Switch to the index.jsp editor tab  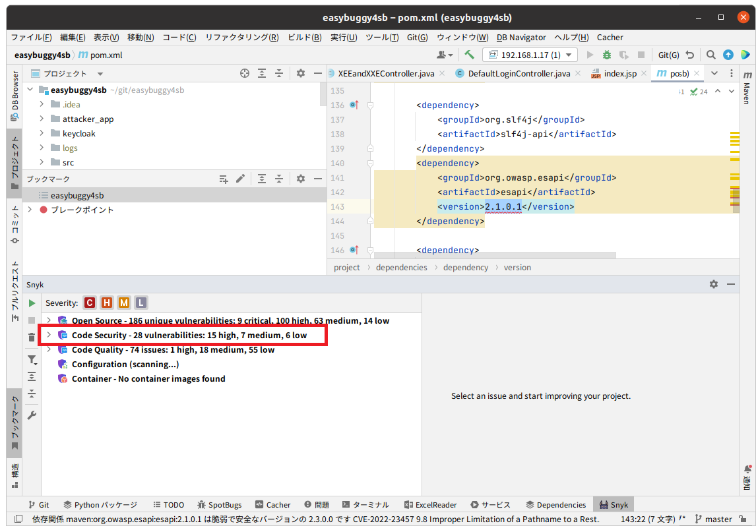pos(621,73)
